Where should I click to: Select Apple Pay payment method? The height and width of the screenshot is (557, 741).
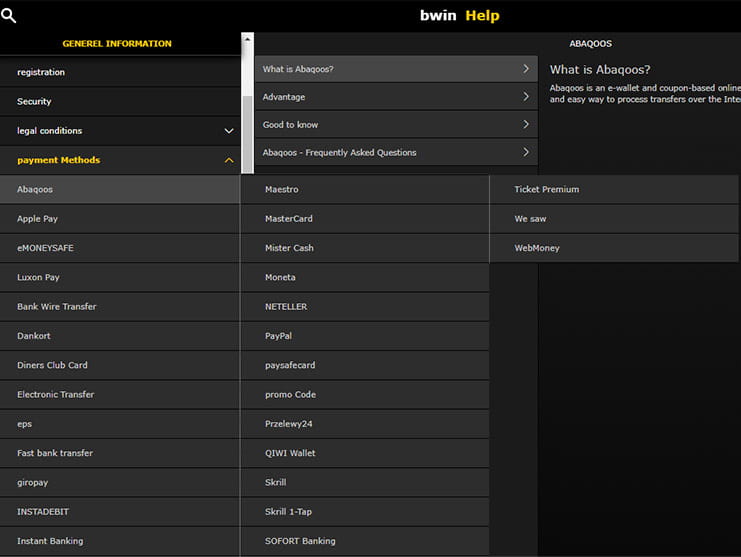coord(120,219)
